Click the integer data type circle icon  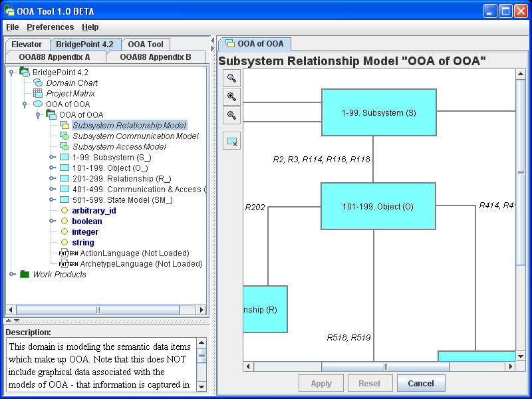coord(65,231)
